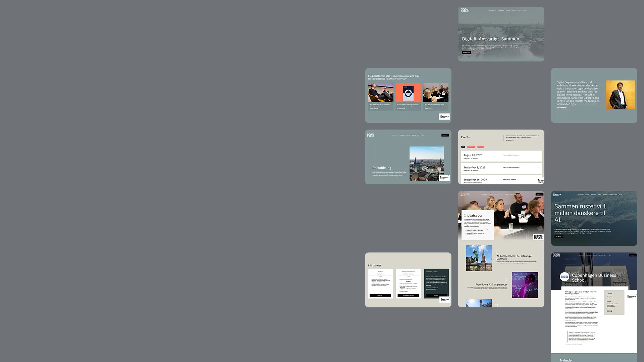
Task: Click black 'Bliv partner' button under Partner tier
Action: tap(380, 295)
